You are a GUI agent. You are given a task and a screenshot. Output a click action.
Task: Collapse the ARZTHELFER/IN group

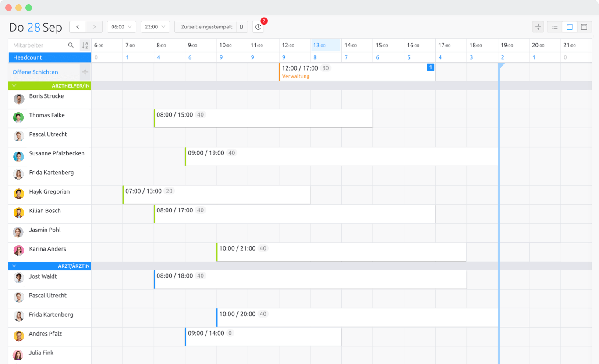click(x=14, y=86)
